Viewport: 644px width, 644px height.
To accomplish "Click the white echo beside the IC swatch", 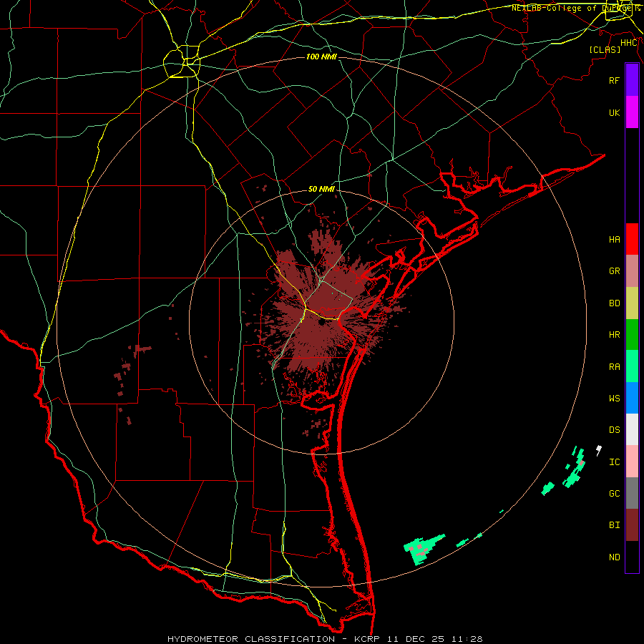I will [x=599, y=451].
